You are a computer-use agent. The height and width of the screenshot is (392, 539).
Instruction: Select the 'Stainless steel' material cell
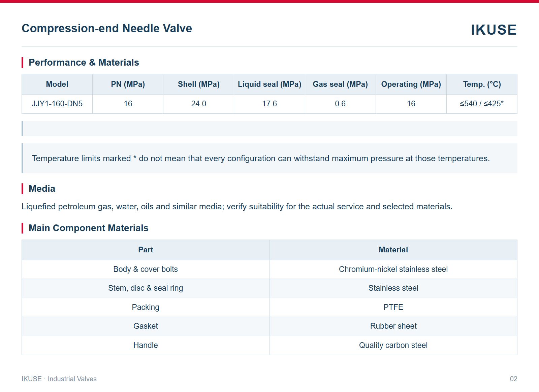click(393, 288)
